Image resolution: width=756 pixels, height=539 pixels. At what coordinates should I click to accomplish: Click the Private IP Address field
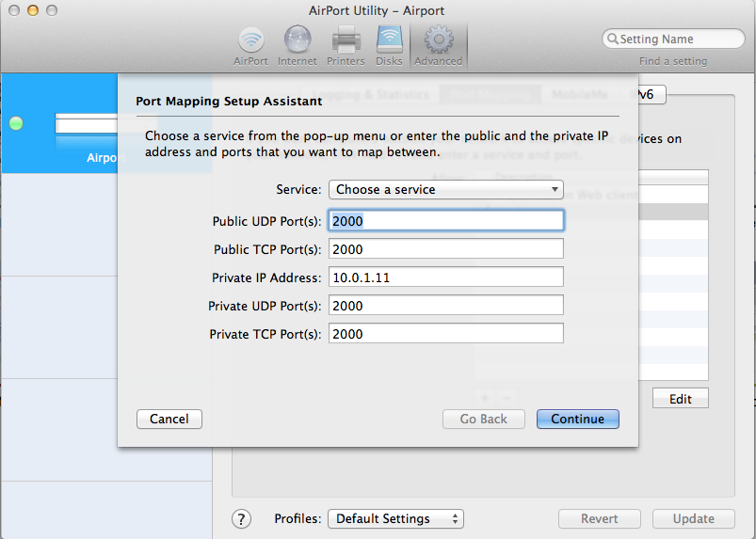pos(446,277)
